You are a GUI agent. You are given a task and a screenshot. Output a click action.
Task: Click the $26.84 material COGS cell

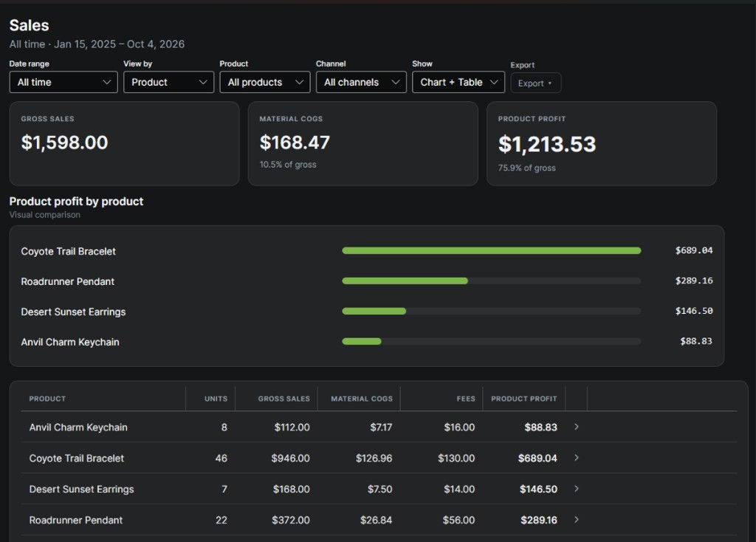[x=376, y=520]
